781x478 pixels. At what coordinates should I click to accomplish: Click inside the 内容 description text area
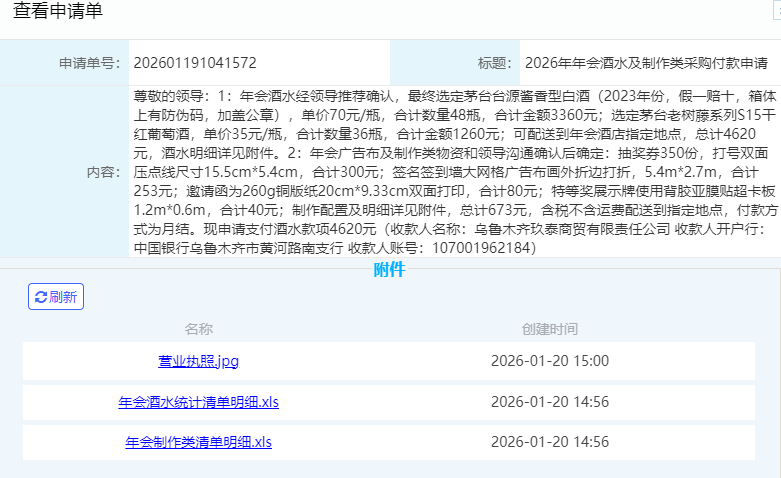point(450,171)
